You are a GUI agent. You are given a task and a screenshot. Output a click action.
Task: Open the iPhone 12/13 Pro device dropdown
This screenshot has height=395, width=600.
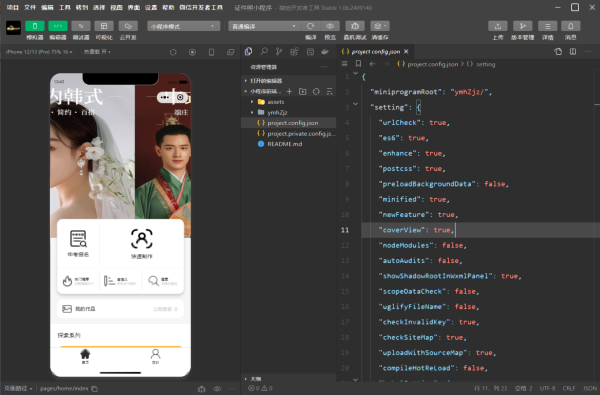point(39,52)
